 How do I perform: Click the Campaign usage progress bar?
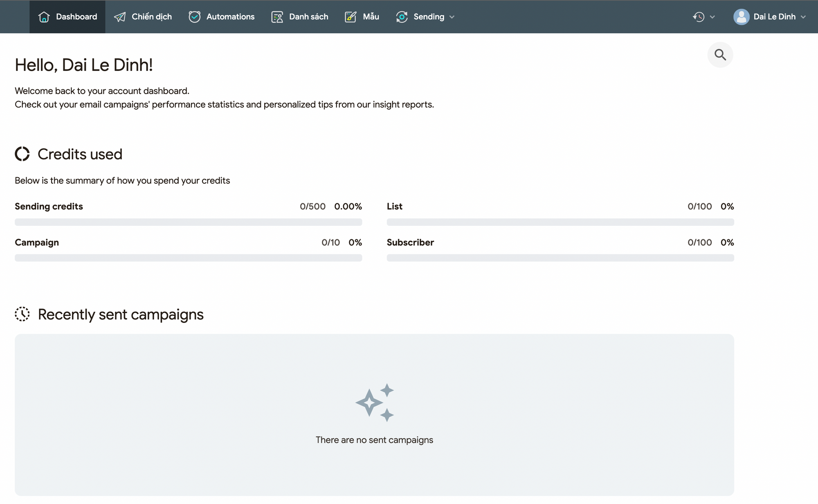(188, 258)
